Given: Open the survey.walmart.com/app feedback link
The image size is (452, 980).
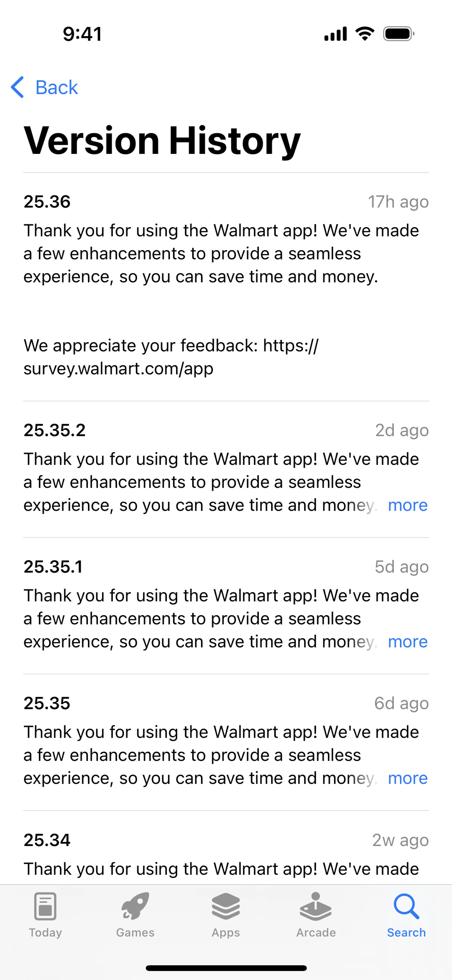Looking at the screenshot, I should pyautogui.click(x=118, y=368).
